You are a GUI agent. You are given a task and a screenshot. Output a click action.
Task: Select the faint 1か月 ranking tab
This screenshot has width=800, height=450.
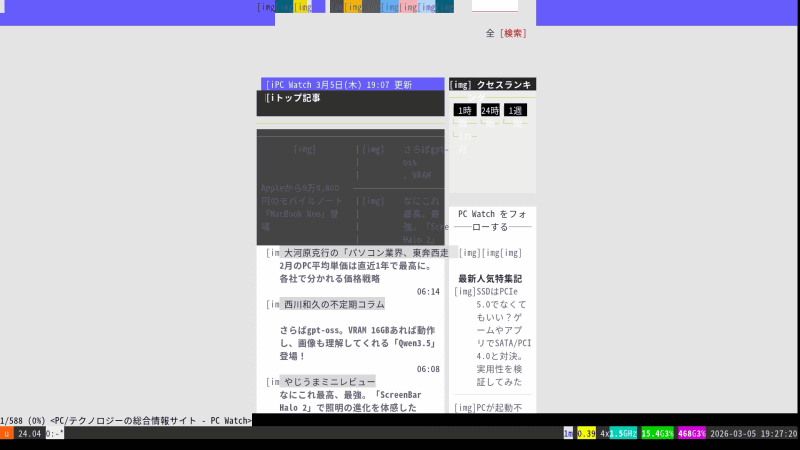[x=463, y=143]
